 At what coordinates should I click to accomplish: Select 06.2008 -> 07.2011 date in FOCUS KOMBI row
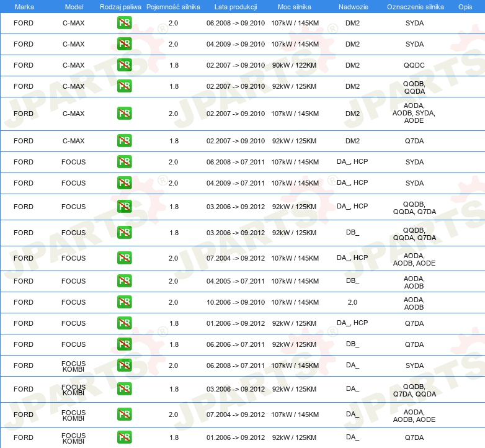[x=236, y=365]
